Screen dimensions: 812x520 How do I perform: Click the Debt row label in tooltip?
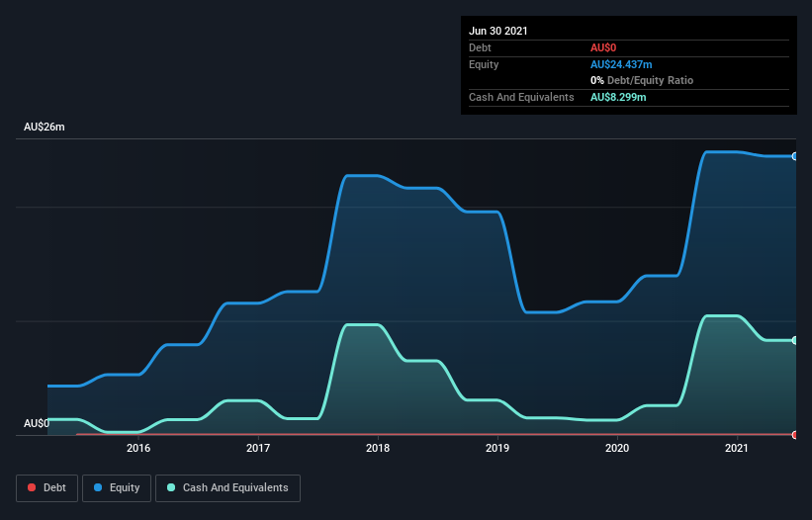(480, 47)
